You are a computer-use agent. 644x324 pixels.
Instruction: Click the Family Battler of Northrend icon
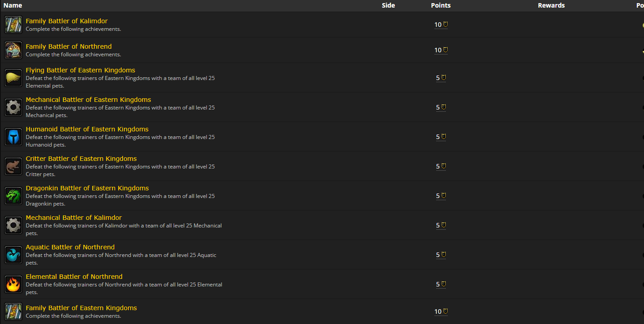coord(13,50)
